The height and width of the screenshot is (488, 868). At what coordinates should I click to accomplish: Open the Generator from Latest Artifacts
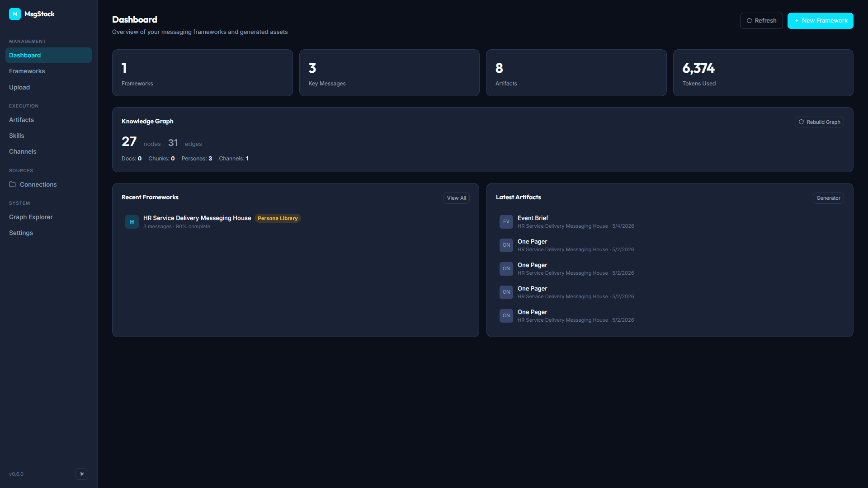[828, 198]
